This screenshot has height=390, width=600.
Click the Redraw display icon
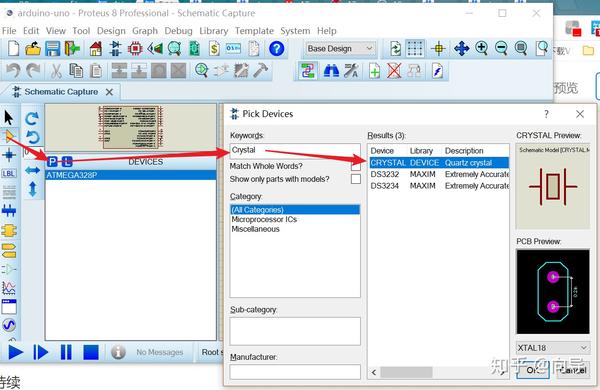[395, 49]
